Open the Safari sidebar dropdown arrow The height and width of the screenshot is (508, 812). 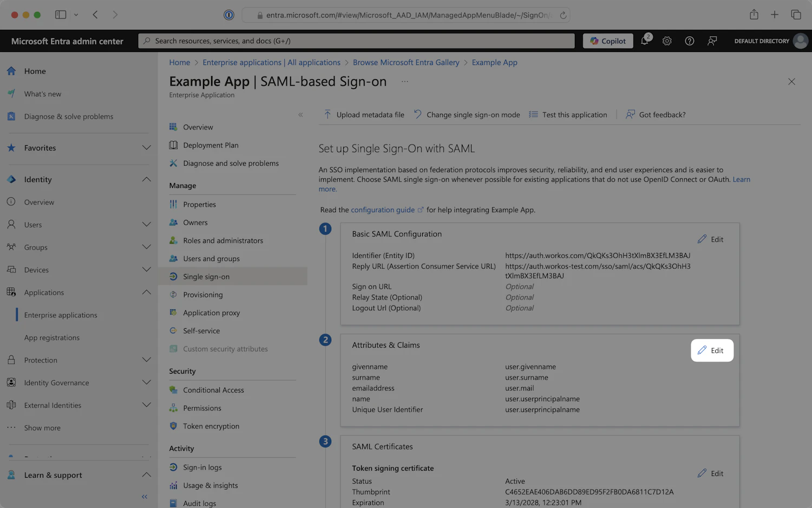tap(76, 15)
